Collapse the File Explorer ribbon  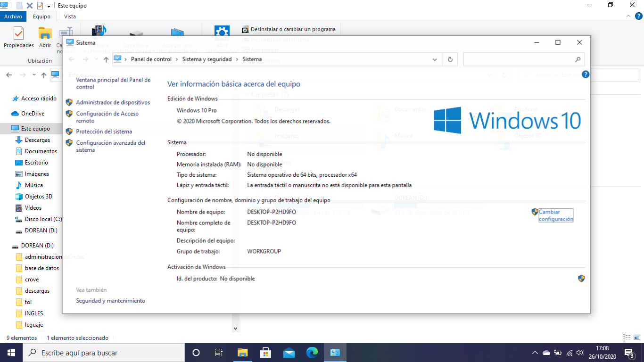(627, 16)
